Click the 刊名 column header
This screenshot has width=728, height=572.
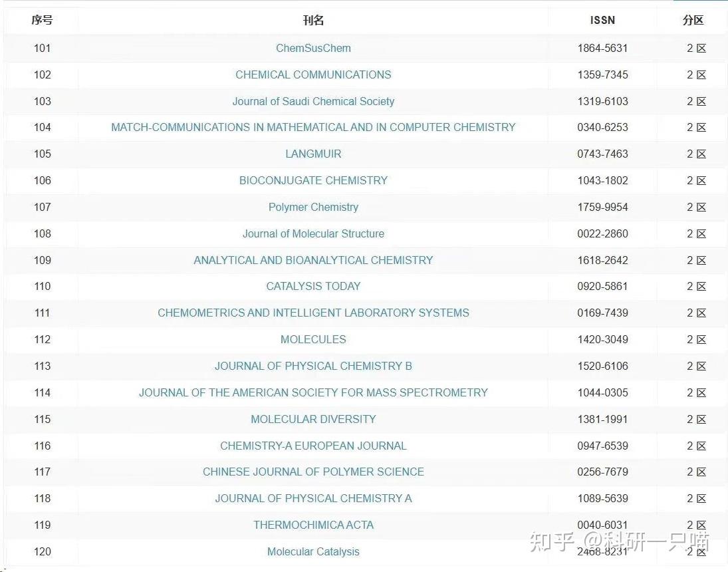click(313, 20)
